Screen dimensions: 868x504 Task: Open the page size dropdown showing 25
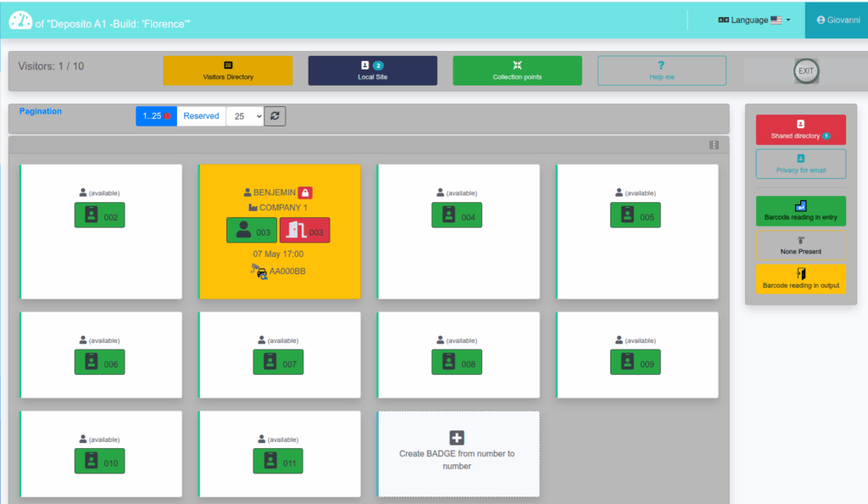245,116
